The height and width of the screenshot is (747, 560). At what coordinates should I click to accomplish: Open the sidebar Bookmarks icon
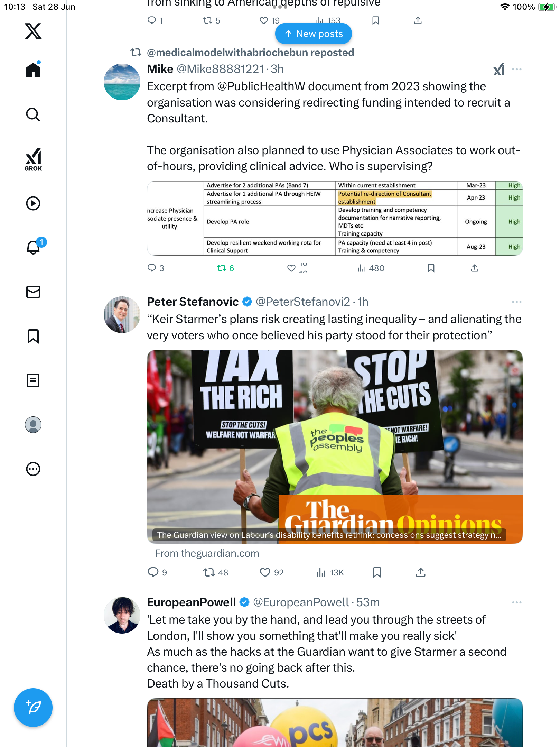coord(33,336)
